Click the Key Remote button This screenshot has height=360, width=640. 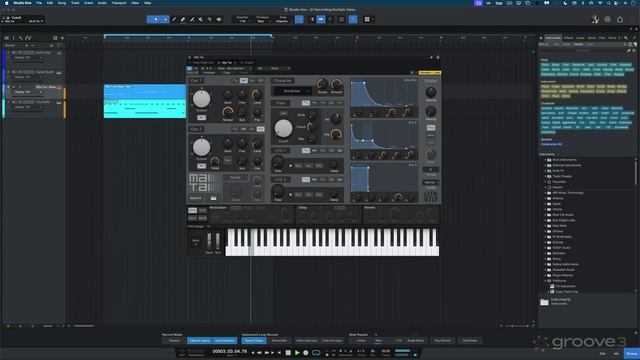point(442,340)
